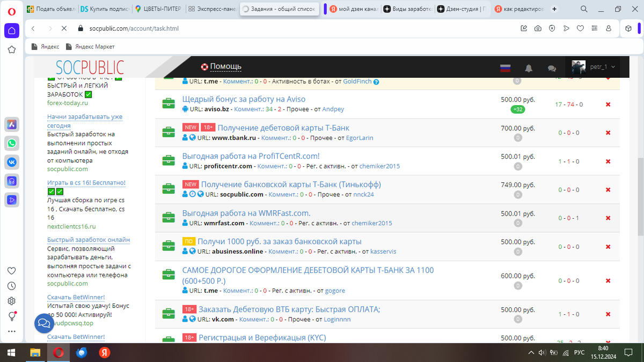Screen dimensions: 644x362
Task: Open the extensions cube icon
Action: [628, 28]
